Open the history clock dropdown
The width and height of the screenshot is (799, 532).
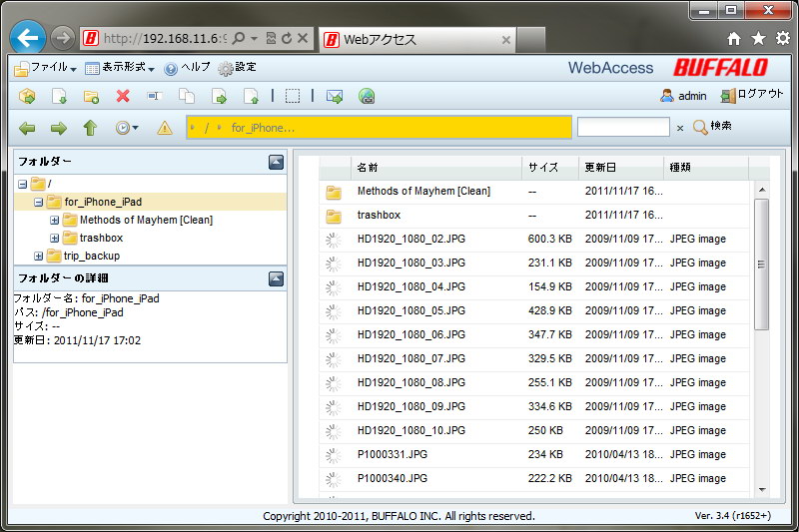127,128
